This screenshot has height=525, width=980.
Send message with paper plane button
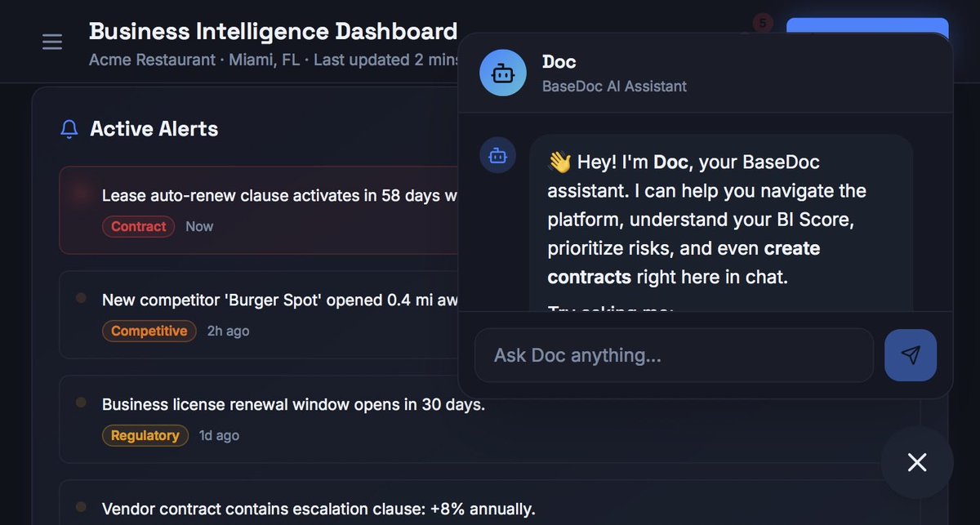(x=911, y=355)
